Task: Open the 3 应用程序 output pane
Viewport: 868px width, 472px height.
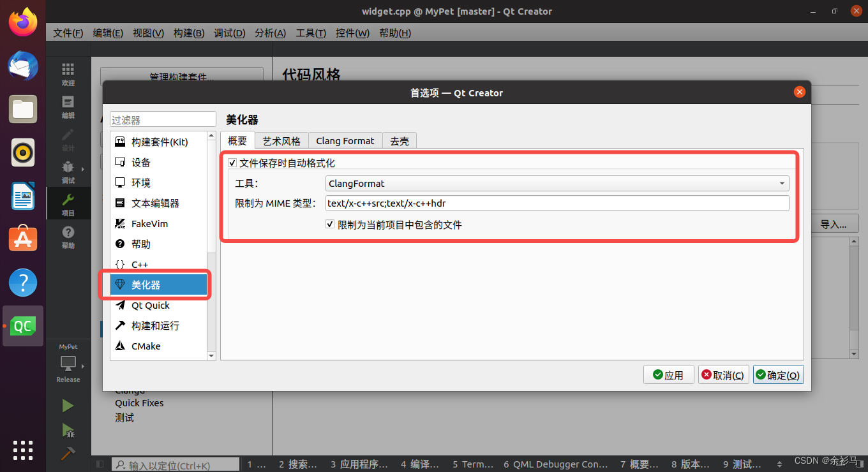Action: 359,464
